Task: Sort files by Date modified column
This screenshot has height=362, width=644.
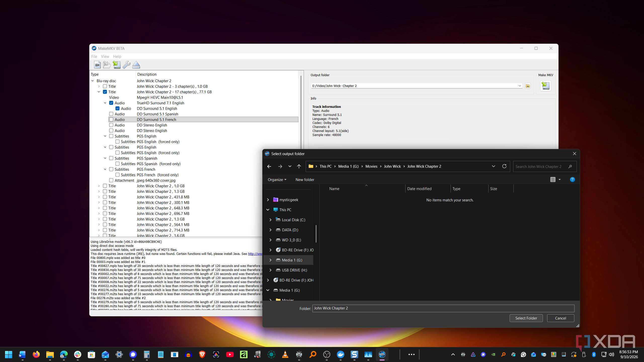Action: click(x=419, y=189)
